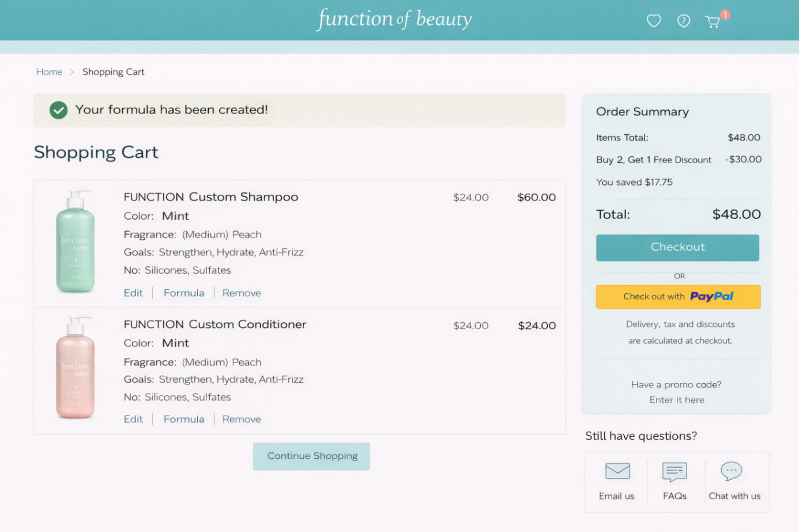This screenshot has height=532, width=799.
Task: Click the Chat with us label
Action: pyautogui.click(x=734, y=496)
